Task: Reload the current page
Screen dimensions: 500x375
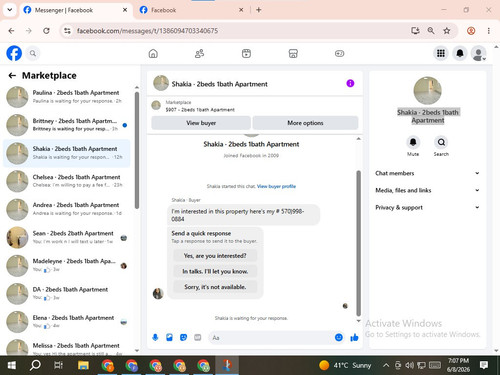Action: click(46, 31)
